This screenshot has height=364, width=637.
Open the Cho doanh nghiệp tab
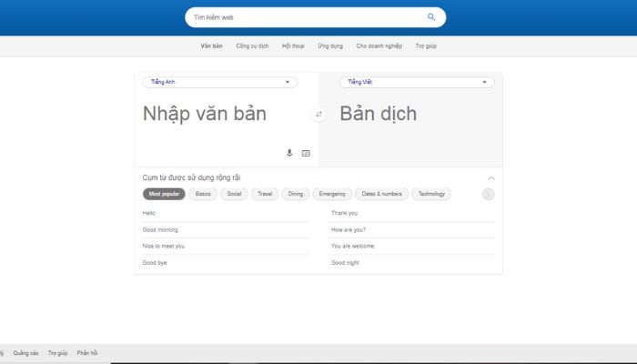[x=379, y=45]
